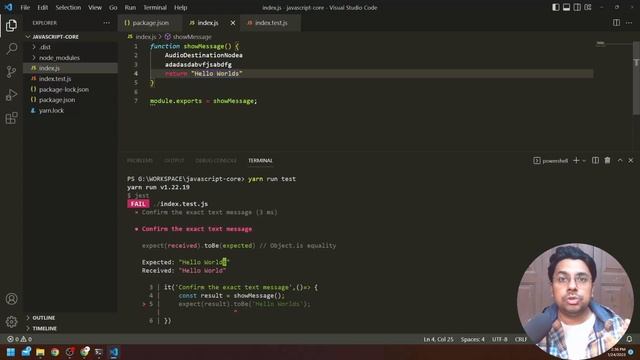
Task: Place cursor on the return "Hello Worlds" line
Action: (x=371, y=73)
